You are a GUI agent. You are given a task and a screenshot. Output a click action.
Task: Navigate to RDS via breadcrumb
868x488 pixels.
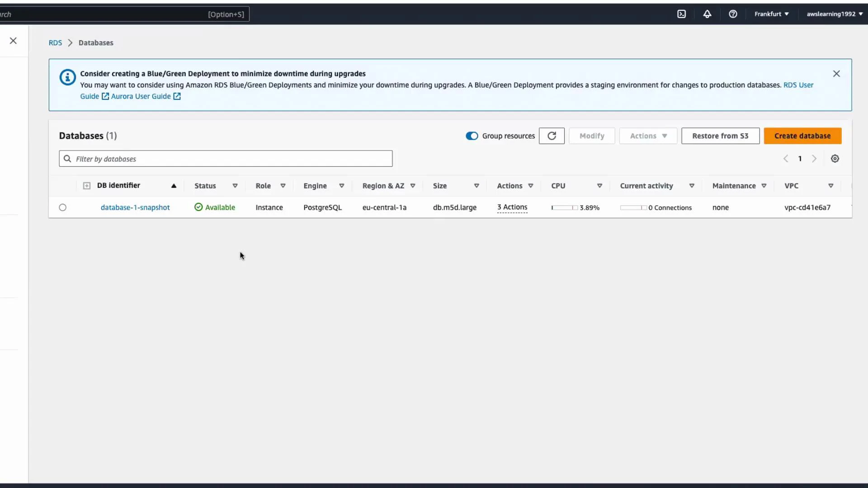(x=55, y=42)
